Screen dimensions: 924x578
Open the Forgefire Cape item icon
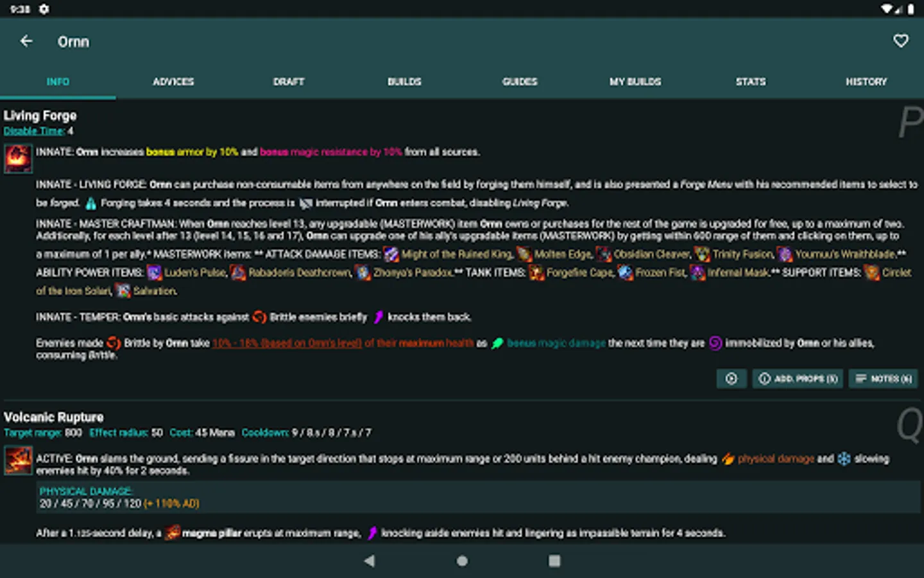[x=536, y=272]
